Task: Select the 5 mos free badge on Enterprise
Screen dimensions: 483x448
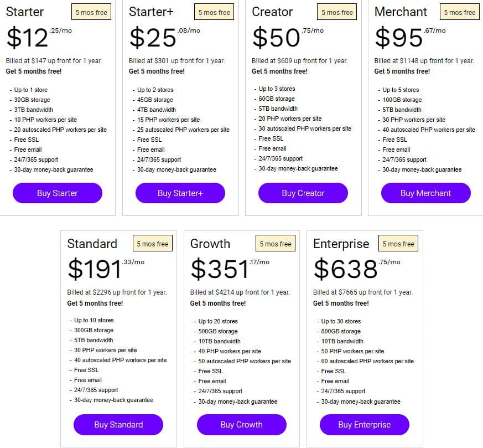Action: click(398, 243)
